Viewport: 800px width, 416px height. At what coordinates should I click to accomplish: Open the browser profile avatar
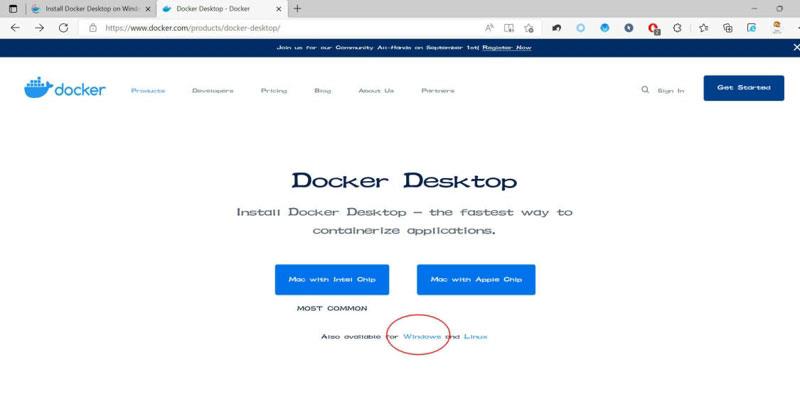(x=777, y=27)
